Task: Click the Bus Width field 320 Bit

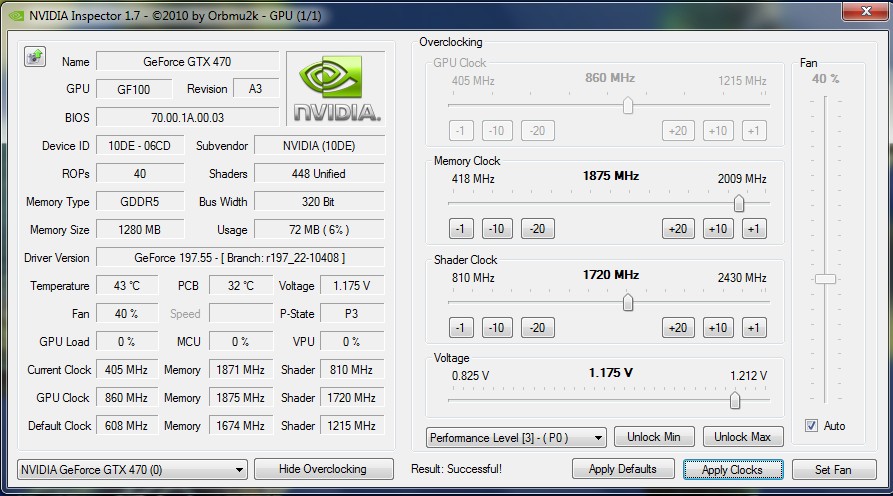Action: [x=319, y=202]
